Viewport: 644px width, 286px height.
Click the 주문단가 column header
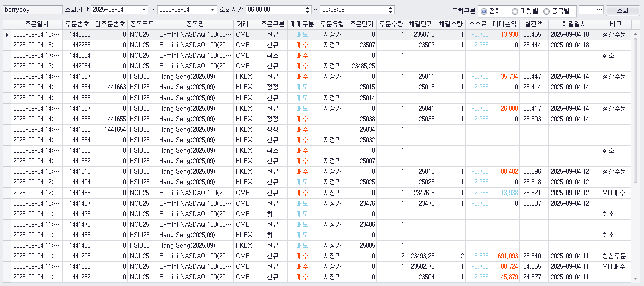[362, 24]
